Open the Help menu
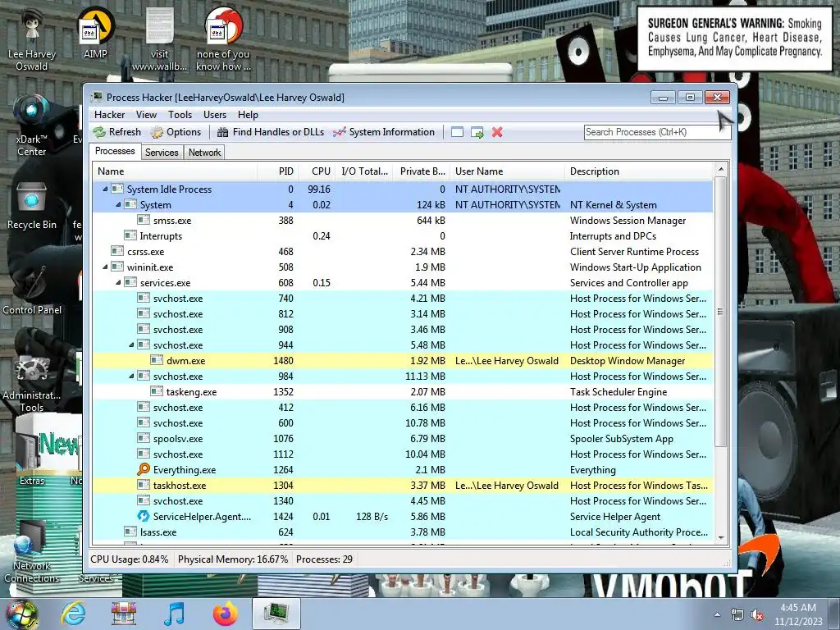The image size is (840, 630). 248,115
